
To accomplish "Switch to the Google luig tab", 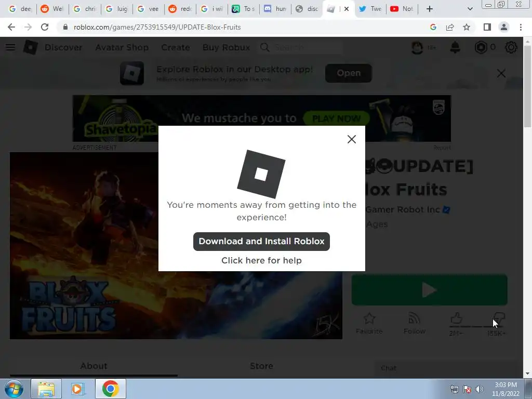I will pyautogui.click(x=116, y=9).
